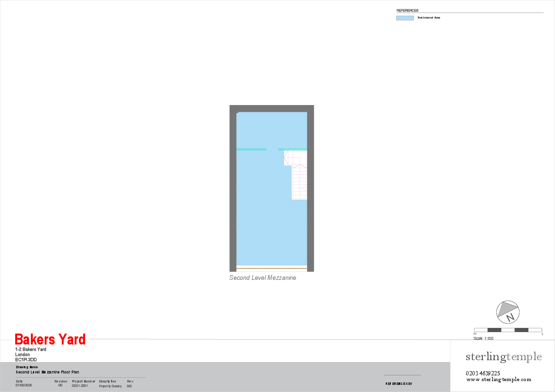Click the north arrow compass symbol
This screenshot has width=555, height=392.
(x=507, y=312)
